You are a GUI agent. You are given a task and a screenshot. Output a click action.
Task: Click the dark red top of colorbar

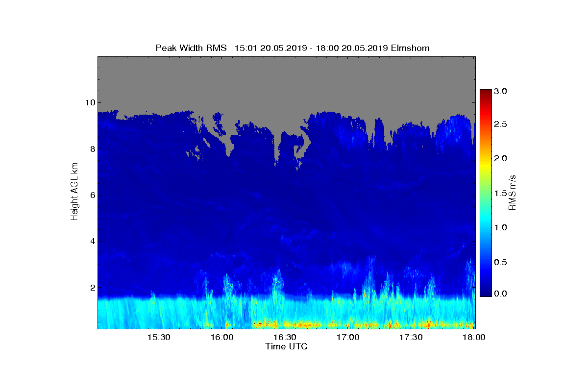coord(486,93)
